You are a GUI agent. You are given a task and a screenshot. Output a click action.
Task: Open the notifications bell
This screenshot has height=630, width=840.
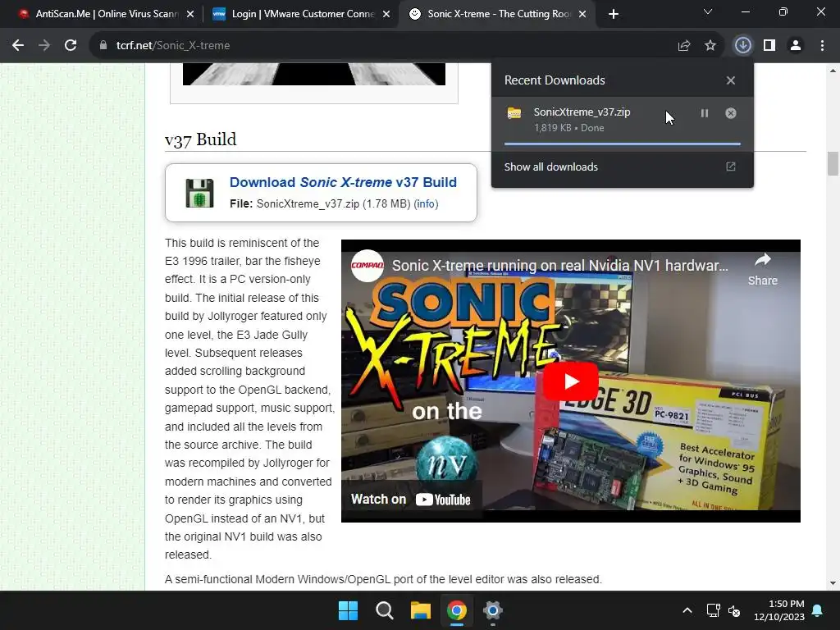[x=818, y=610]
